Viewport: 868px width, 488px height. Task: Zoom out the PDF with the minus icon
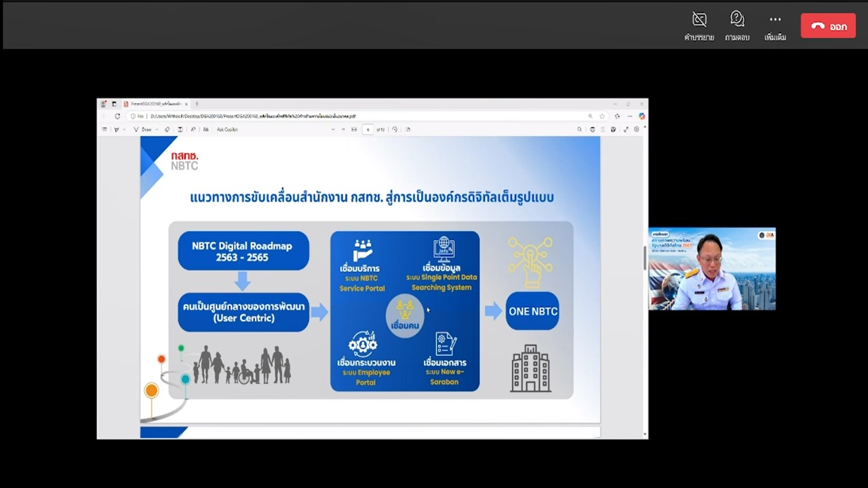pos(332,129)
